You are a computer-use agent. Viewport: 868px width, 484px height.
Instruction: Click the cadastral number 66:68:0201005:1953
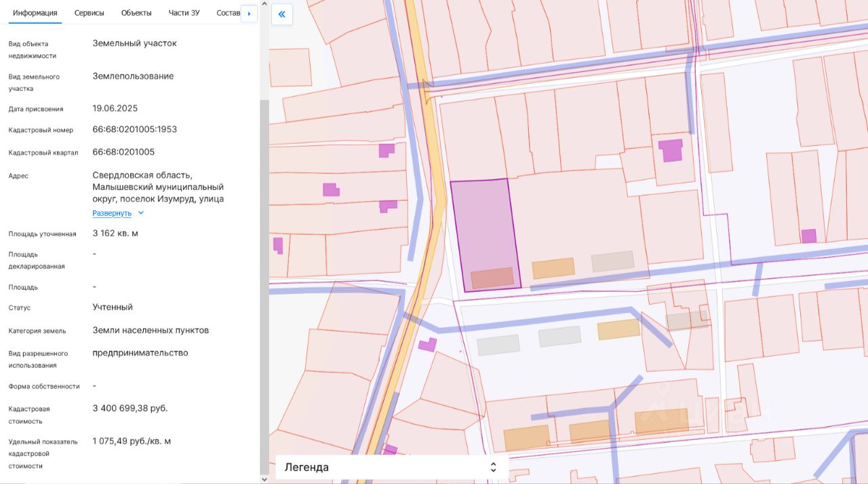click(x=134, y=130)
